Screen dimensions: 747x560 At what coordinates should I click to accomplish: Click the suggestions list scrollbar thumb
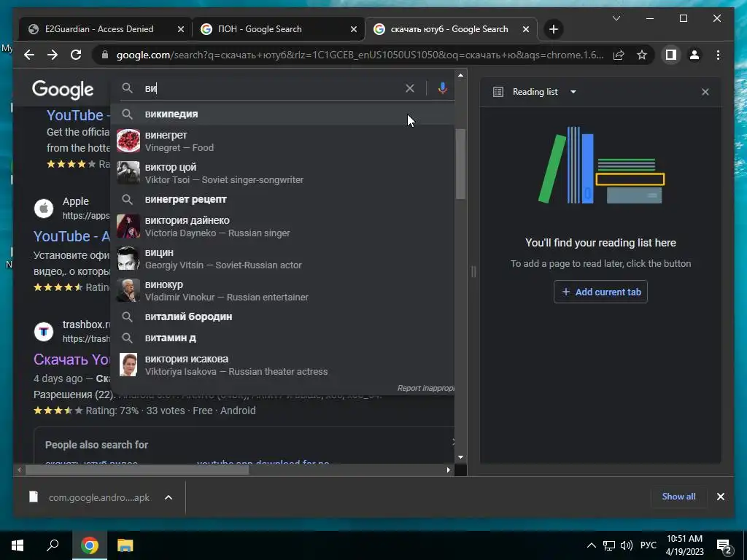click(x=460, y=164)
